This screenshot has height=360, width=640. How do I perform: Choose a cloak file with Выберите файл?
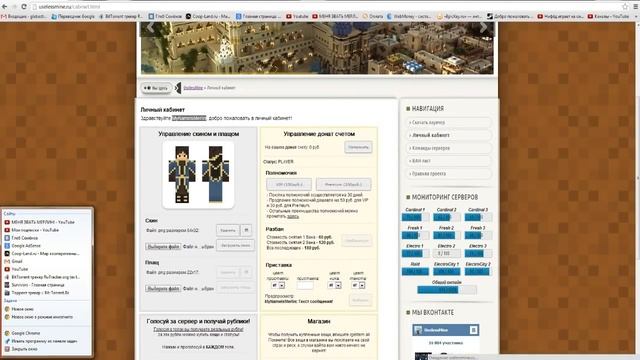point(163,289)
